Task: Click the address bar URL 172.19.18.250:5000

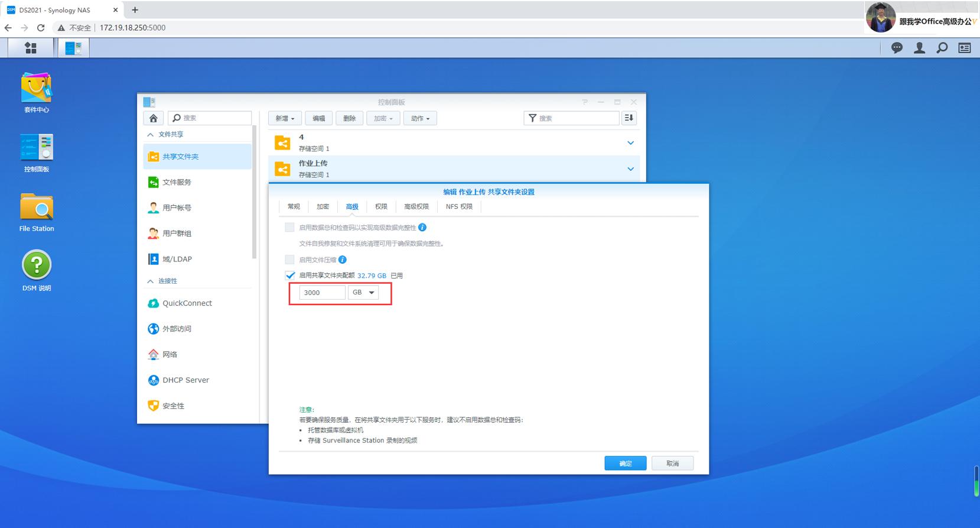Action: (132, 28)
